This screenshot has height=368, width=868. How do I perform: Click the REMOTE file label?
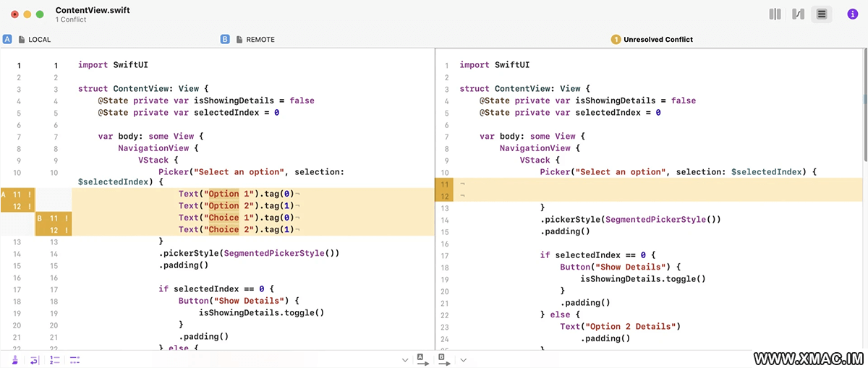[x=255, y=39]
